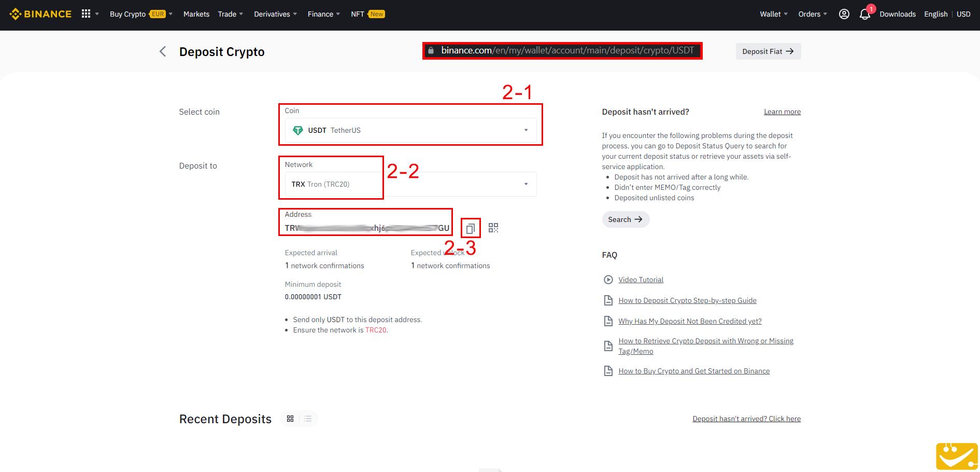Image resolution: width=980 pixels, height=472 pixels.
Task: Expand the Coin selector dropdown
Action: [x=526, y=130]
